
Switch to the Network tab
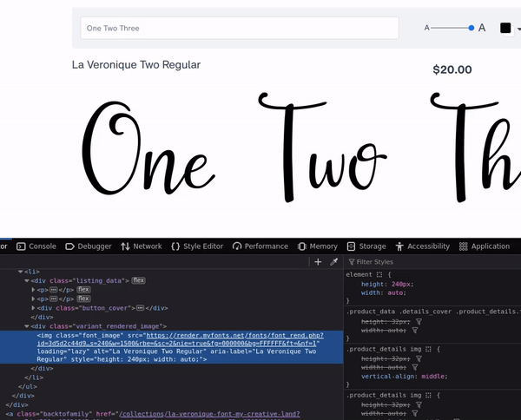(142, 246)
